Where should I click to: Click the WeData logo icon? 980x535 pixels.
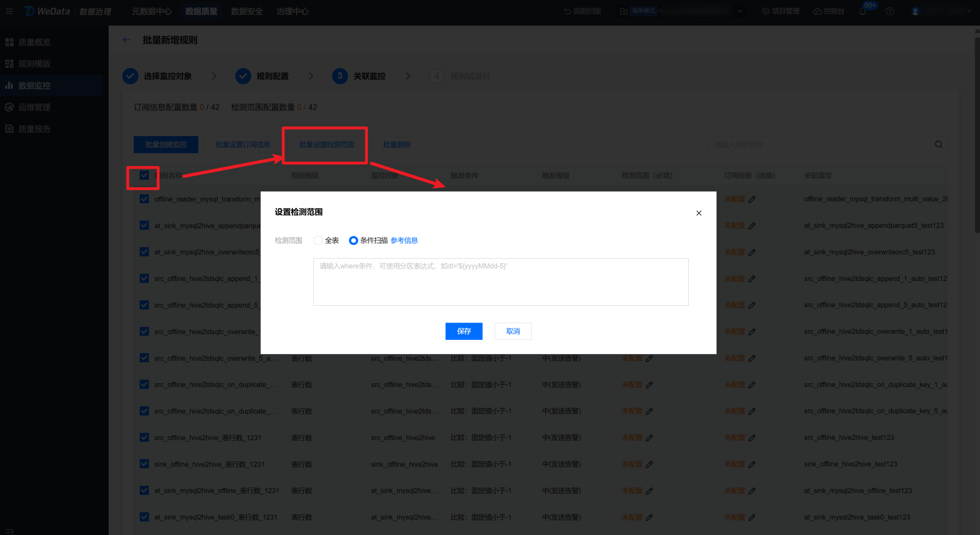(x=30, y=12)
